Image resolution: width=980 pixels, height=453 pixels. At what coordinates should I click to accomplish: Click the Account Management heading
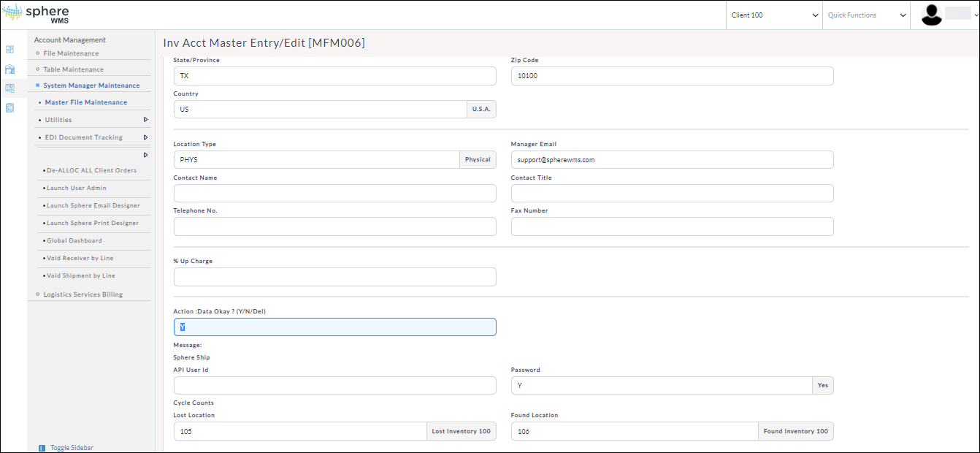coord(70,40)
